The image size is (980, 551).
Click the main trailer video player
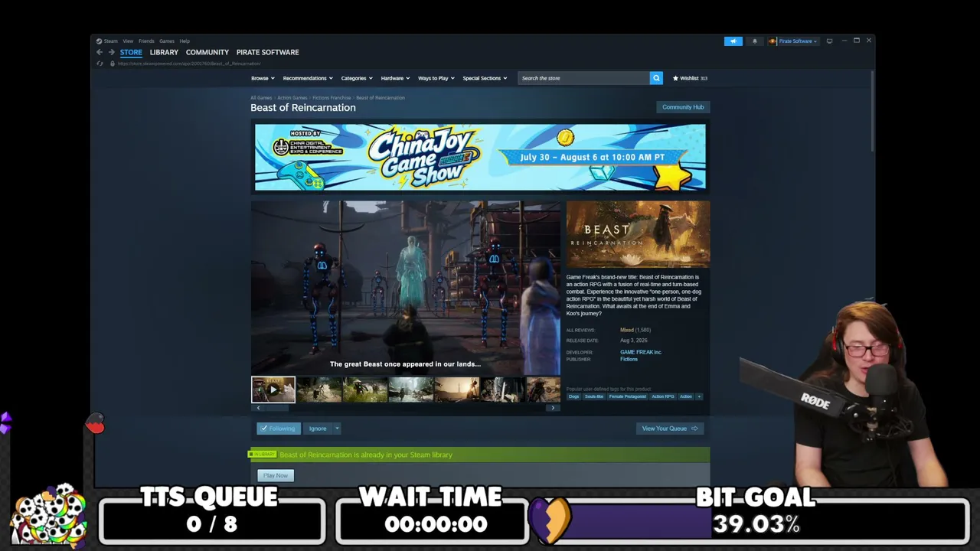pyautogui.click(x=406, y=288)
